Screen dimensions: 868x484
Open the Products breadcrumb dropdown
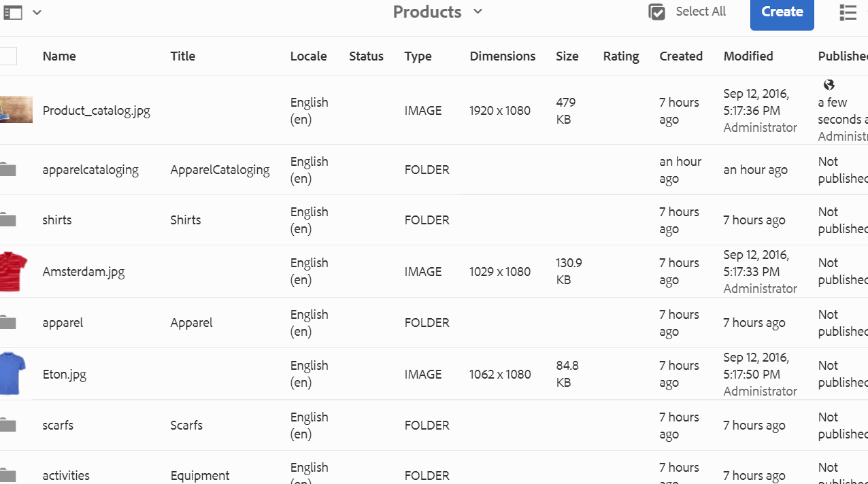pos(478,12)
